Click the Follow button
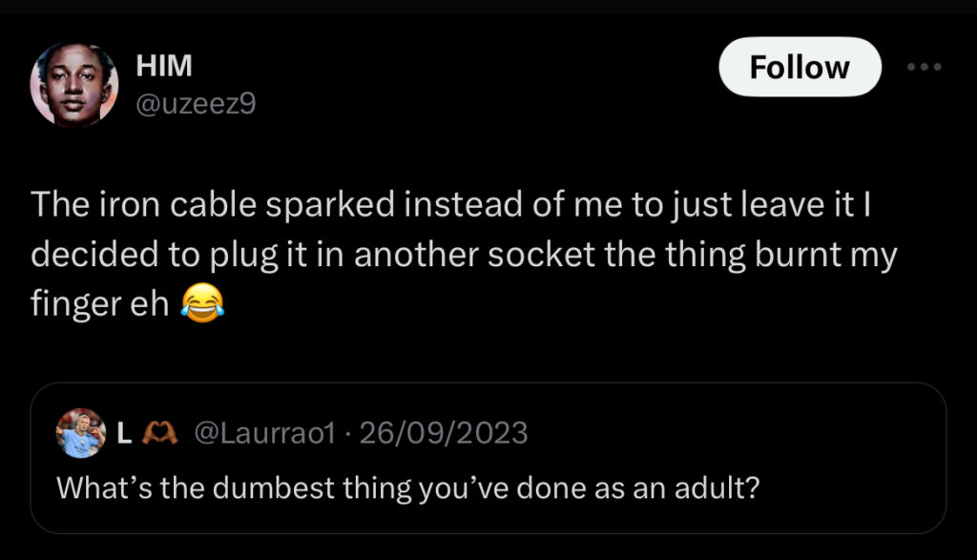Image resolution: width=977 pixels, height=560 pixels. [x=799, y=67]
